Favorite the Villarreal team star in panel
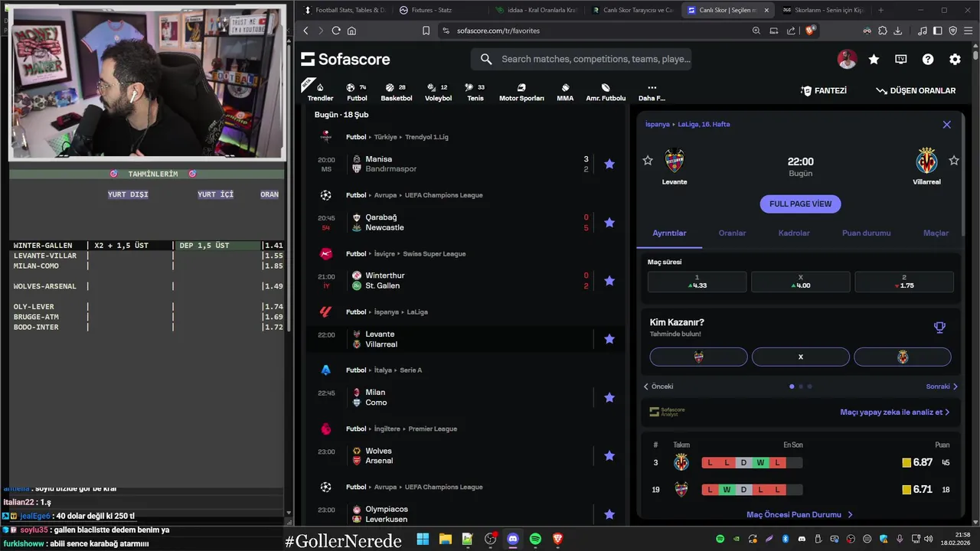Screen dimensions: 980x551 pos(954,160)
